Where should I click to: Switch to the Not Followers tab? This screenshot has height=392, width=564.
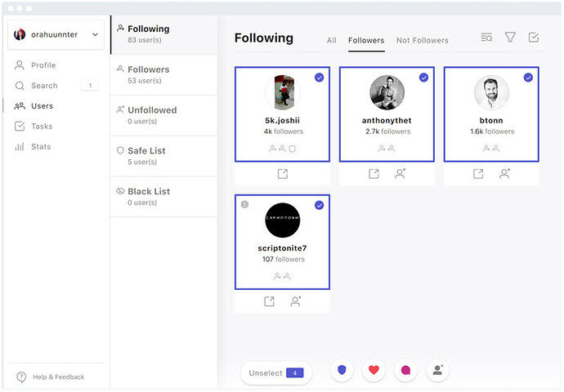point(422,40)
